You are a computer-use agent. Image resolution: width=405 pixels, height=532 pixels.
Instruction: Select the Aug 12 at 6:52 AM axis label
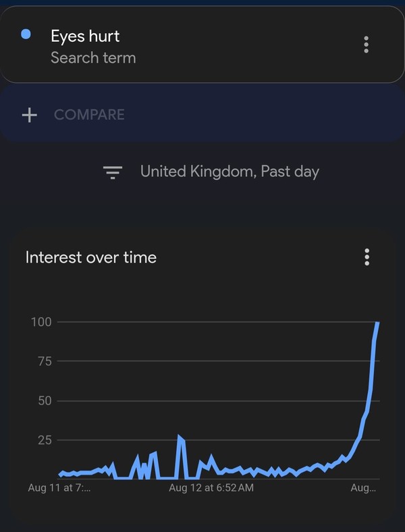[211, 488]
